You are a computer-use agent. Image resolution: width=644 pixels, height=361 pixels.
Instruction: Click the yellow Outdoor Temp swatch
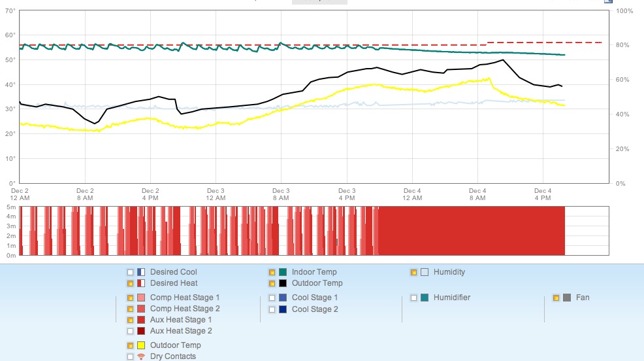pyautogui.click(x=141, y=345)
